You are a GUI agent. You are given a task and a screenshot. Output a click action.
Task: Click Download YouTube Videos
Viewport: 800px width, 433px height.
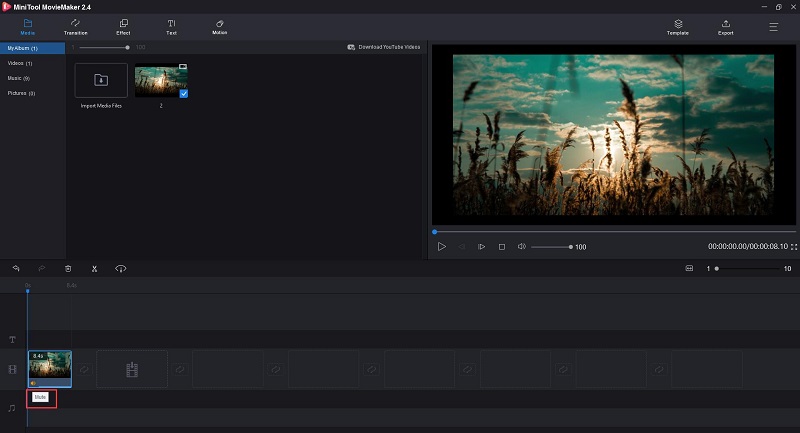384,47
